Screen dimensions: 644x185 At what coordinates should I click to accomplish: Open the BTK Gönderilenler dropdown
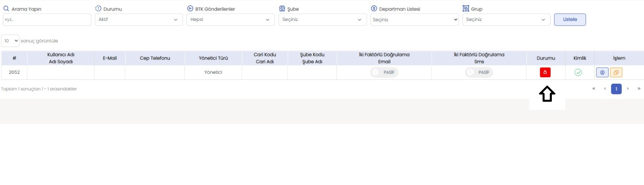[x=230, y=20]
